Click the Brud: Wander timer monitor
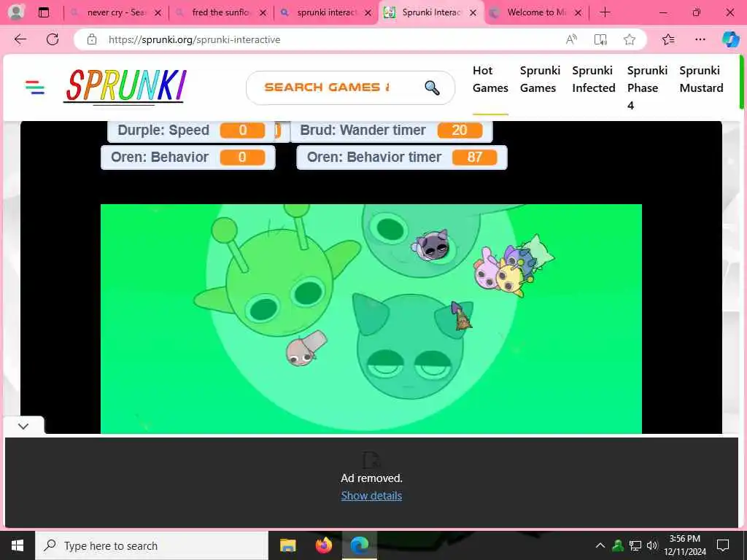Screen dimensions: 747x560 pyautogui.click(x=391, y=131)
